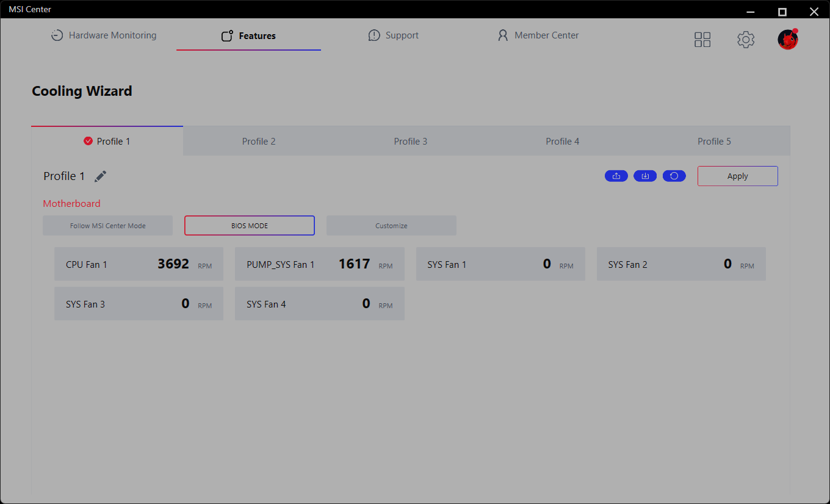830x504 pixels.
Task: Click the 1617 RPM reading
Action: [366, 264]
